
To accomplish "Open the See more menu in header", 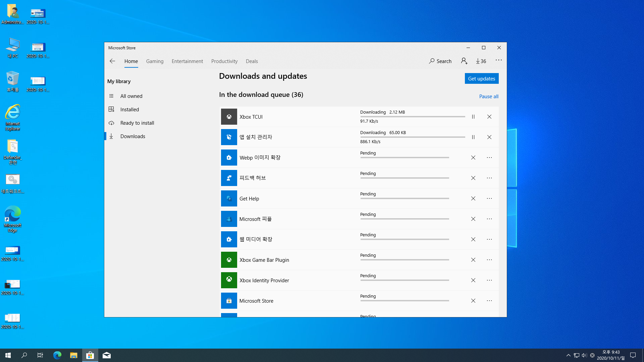I will 498,60.
